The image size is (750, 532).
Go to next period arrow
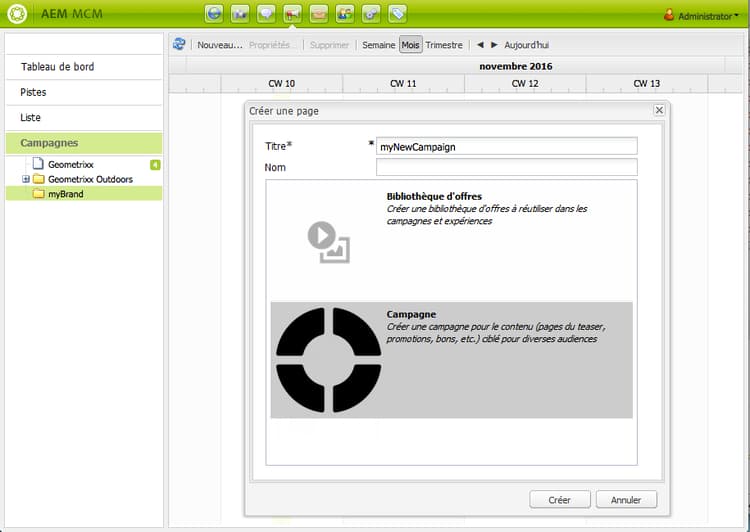click(x=494, y=44)
